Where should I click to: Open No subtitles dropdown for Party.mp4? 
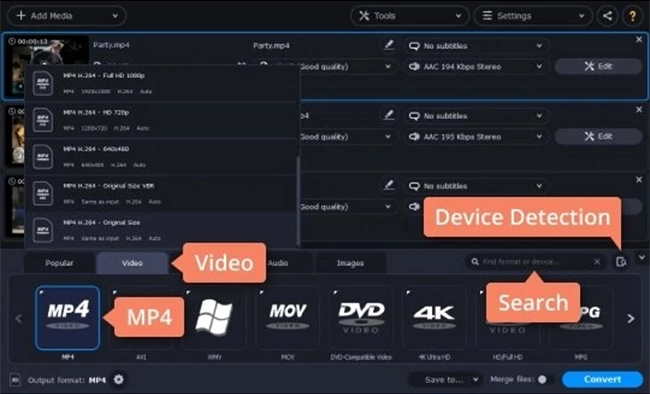[x=476, y=46]
